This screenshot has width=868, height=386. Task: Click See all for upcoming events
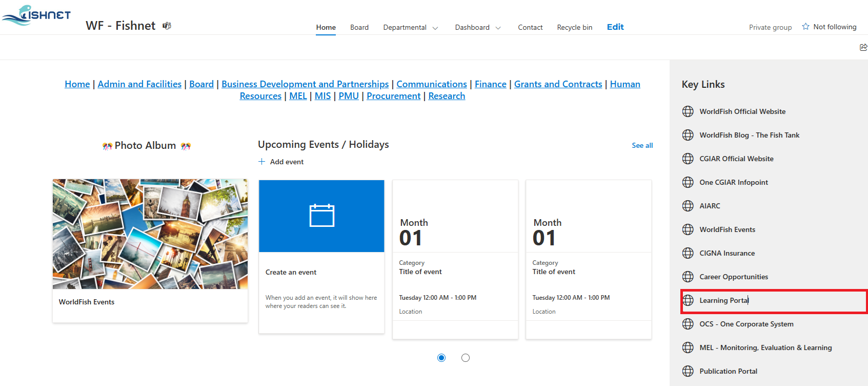coord(642,146)
